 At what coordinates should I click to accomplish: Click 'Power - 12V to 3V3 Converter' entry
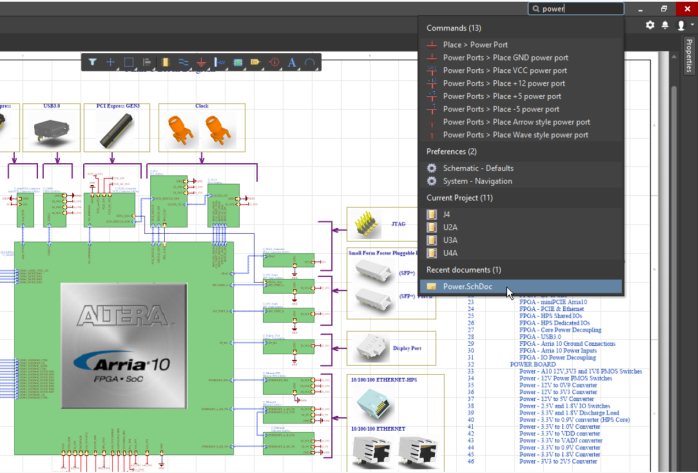[x=558, y=392]
